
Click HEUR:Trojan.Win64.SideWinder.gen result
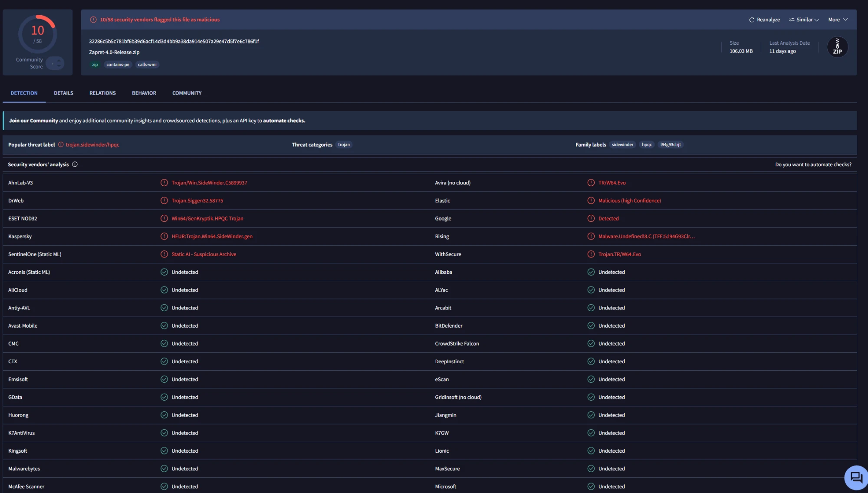click(212, 237)
